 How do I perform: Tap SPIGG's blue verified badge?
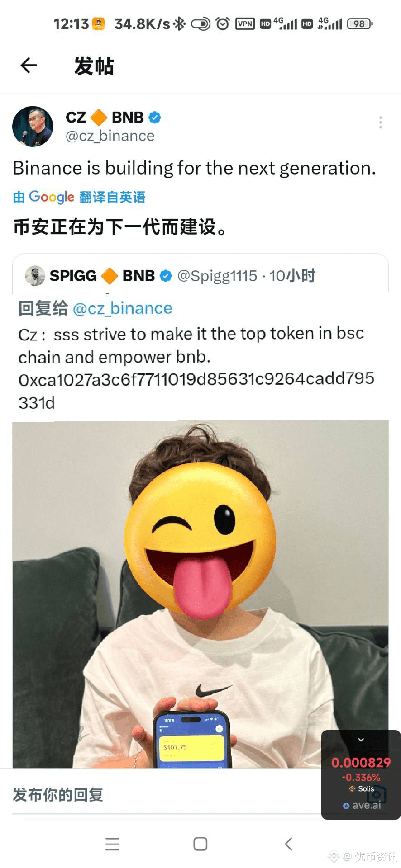tap(166, 276)
